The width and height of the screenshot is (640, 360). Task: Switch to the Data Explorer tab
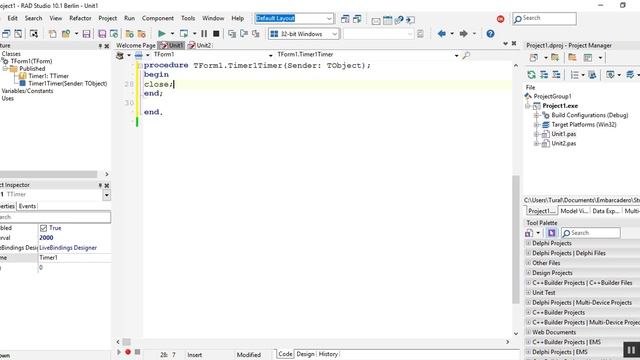(606, 211)
